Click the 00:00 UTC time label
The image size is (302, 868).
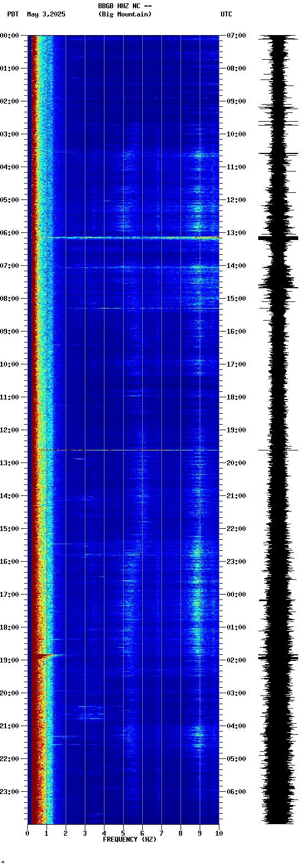(x=236, y=595)
